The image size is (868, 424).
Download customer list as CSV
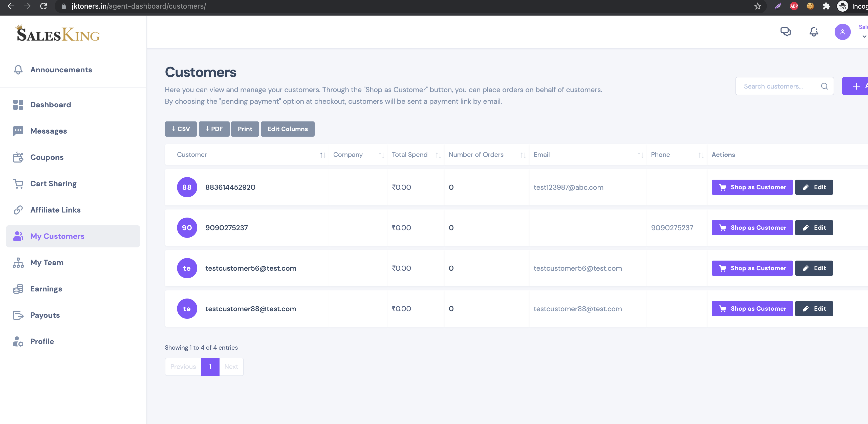[181, 129]
